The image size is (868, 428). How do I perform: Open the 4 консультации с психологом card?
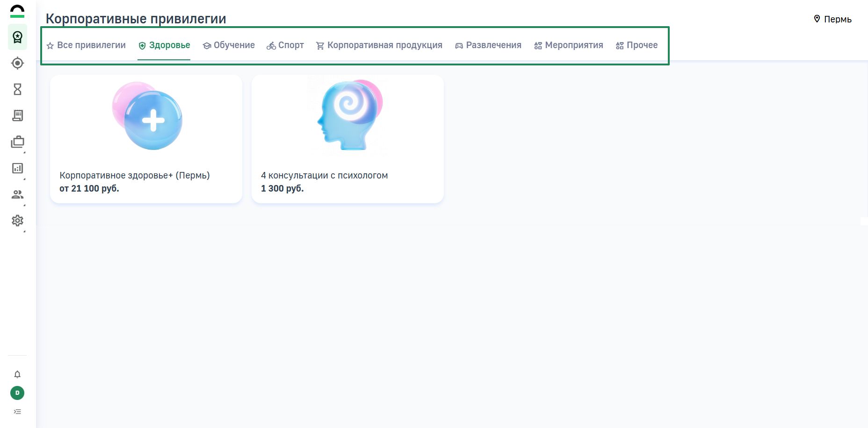pyautogui.click(x=347, y=139)
